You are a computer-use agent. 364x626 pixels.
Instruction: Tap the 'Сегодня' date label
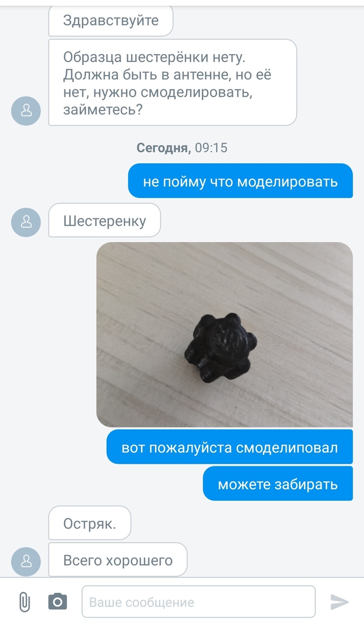pos(164,148)
